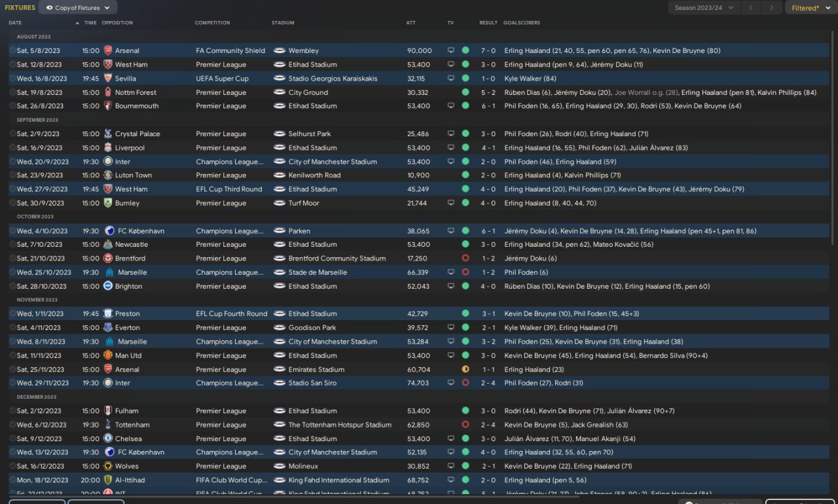This screenshot has height=504, width=838.
Task: Click the Al-Ittihad club badge
Action: pos(108,480)
